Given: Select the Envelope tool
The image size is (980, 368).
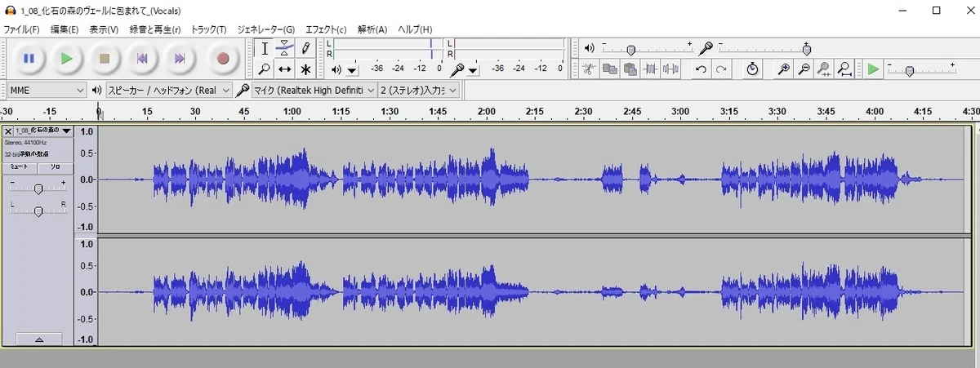Looking at the screenshot, I should (x=284, y=48).
